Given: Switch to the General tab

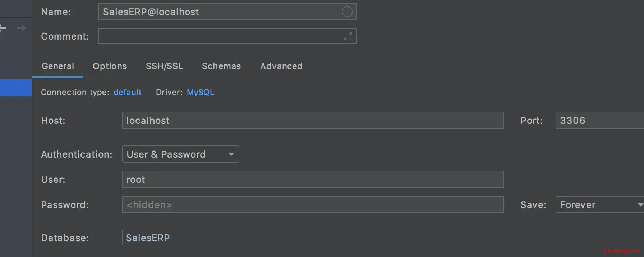Looking at the screenshot, I should (x=58, y=66).
